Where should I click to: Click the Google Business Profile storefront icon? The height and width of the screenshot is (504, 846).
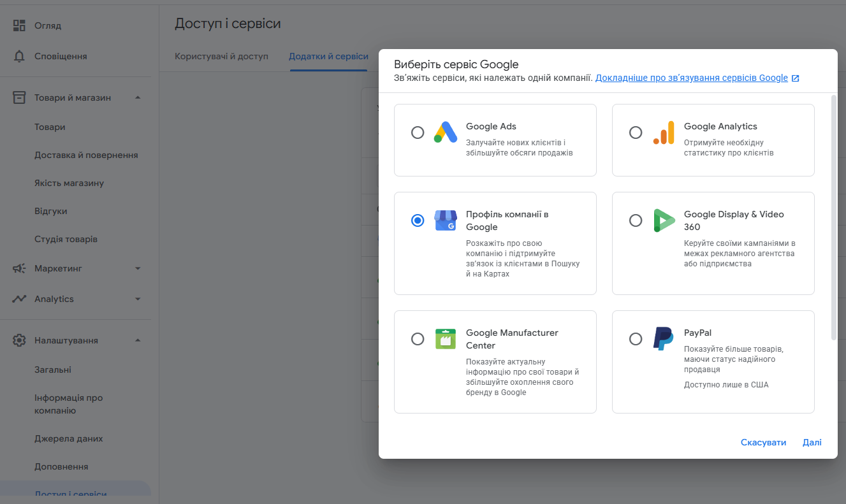click(446, 220)
